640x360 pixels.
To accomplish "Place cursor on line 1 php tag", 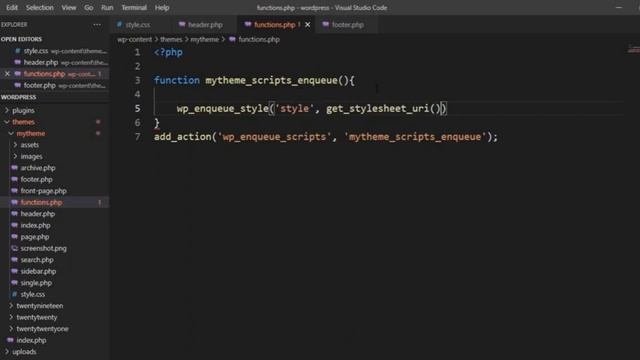I will (168, 53).
